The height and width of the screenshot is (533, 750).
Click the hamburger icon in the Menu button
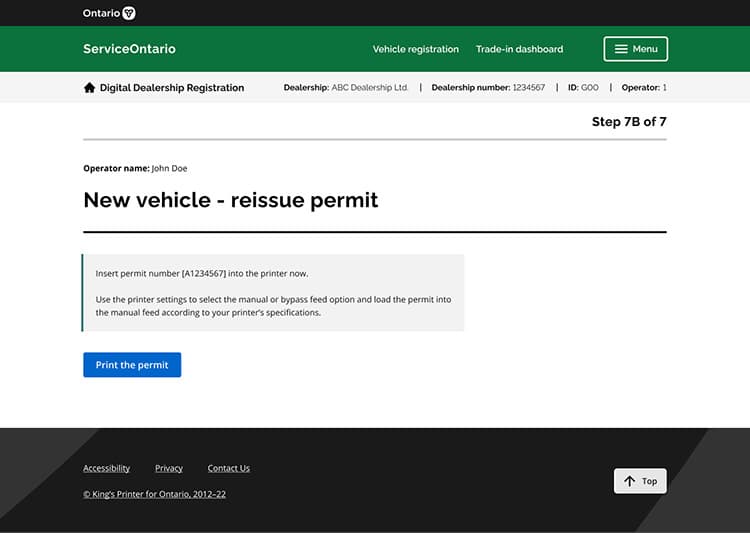pyautogui.click(x=621, y=49)
